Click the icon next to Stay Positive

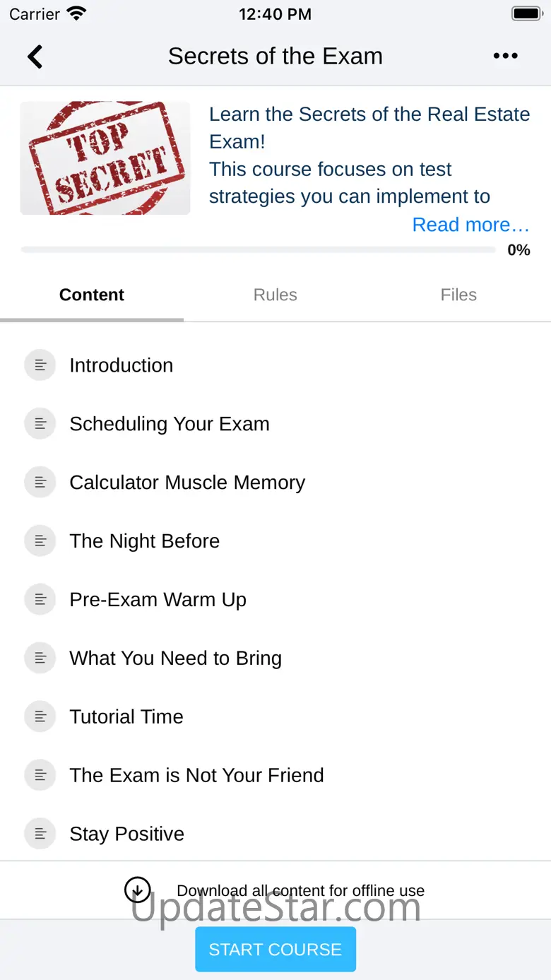click(x=40, y=834)
